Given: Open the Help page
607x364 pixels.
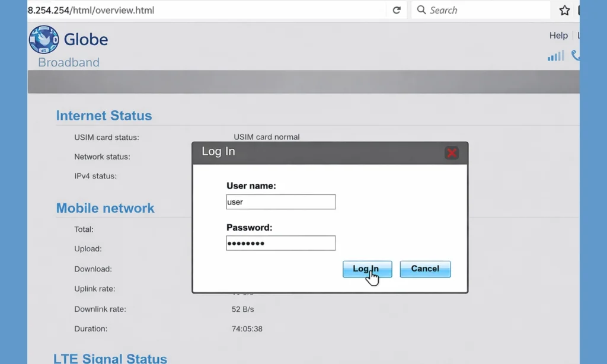Looking at the screenshot, I should [558, 35].
